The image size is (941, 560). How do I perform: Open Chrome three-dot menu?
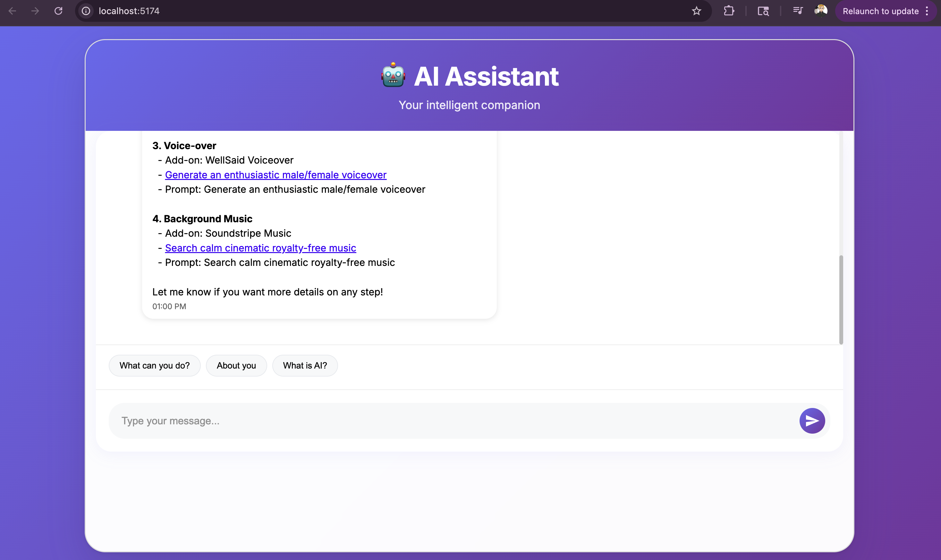pos(927,11)
